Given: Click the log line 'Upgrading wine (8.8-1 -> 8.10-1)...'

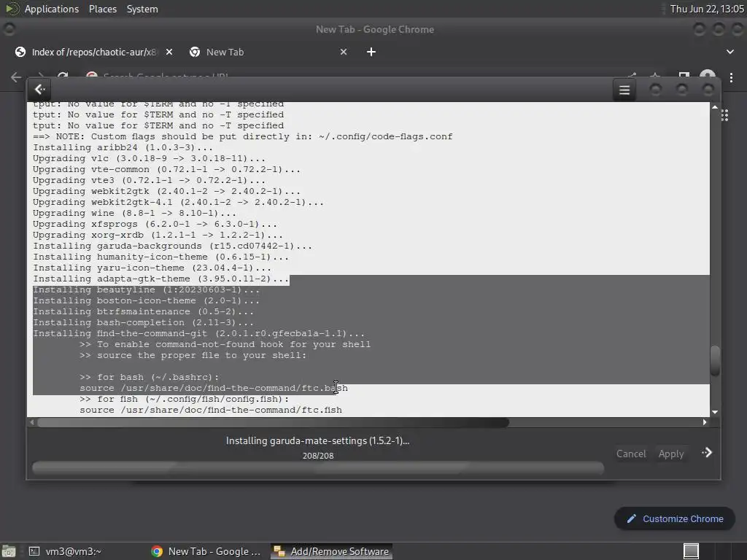Looking at the screenshot, I should 134,213.
